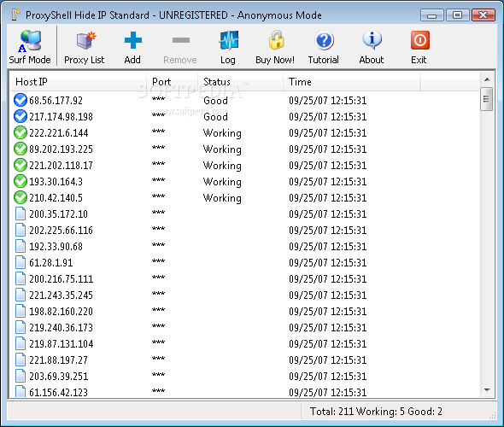Screen dimensions: 504x427
Task: Click green check icon for 210.42.140.5
Action: [21, 197]
